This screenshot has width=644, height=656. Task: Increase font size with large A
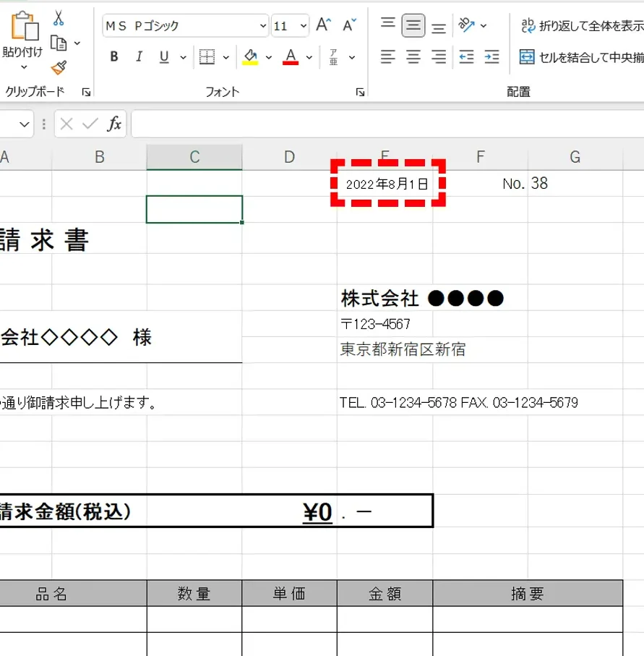[x=323, y=25]
